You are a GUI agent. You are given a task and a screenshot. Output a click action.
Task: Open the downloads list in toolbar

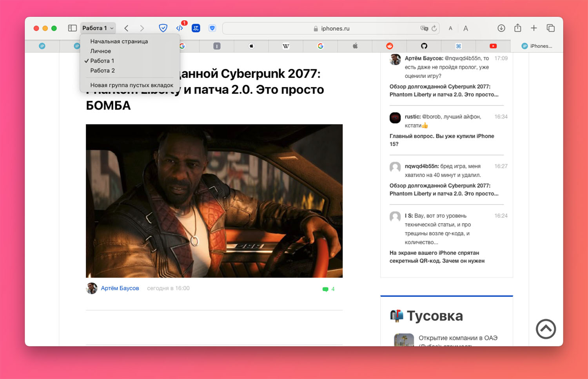click(501, 28)
